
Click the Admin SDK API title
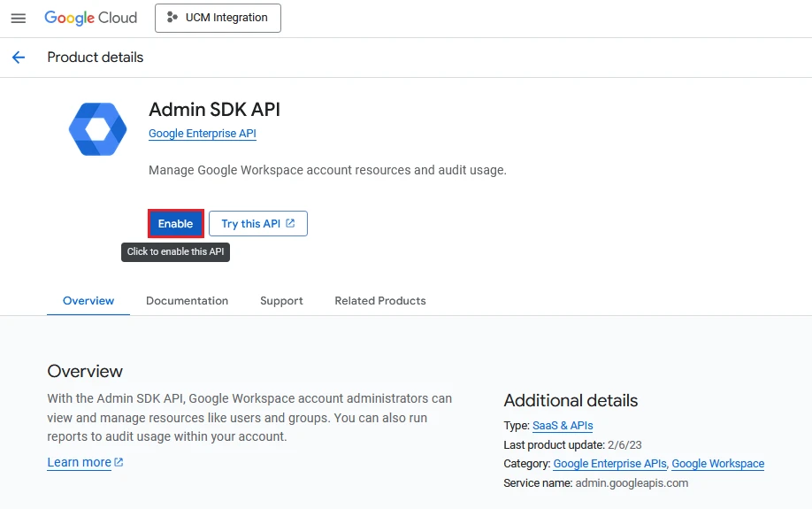(214, 110)
